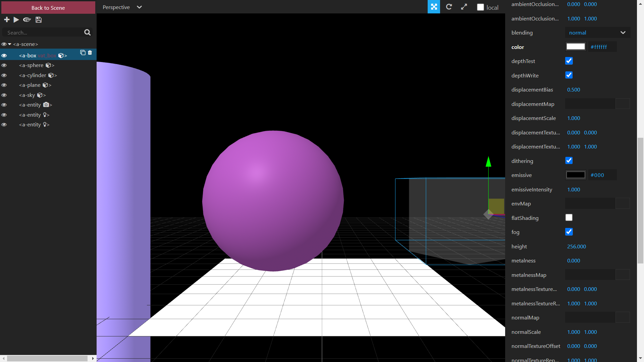The width and height of the screenshot is (644, 362).
Task: Save changes with the disk icon
Action: [39, 20]
